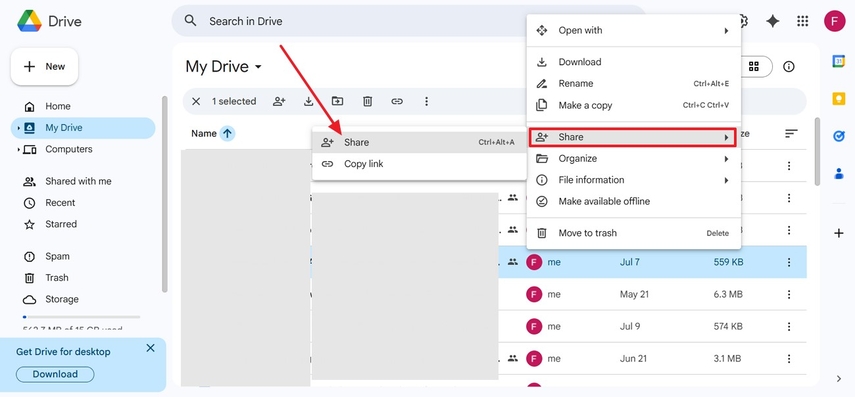Open Google Calendar in the side panel
855x397 pixels.
839,62
